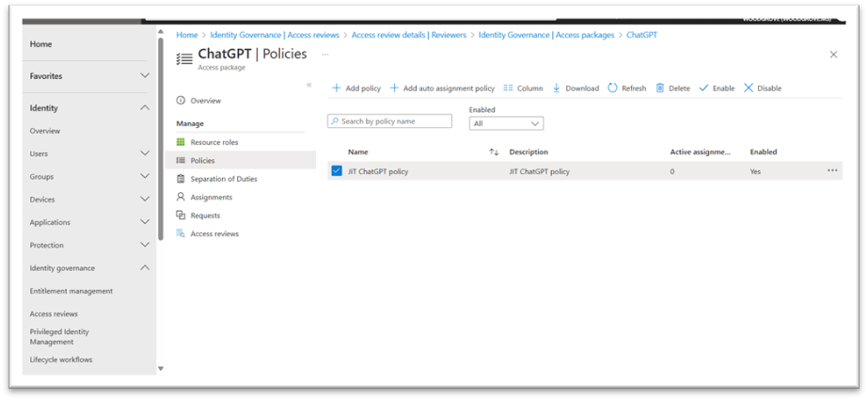Go to the Home breadcrumb link
Image resolution: width=868 pixels, height=400 pixels.
coord(186,35)
